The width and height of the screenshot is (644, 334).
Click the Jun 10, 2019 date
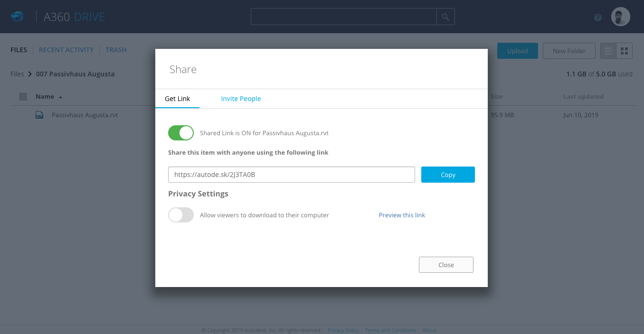point(581,115)
